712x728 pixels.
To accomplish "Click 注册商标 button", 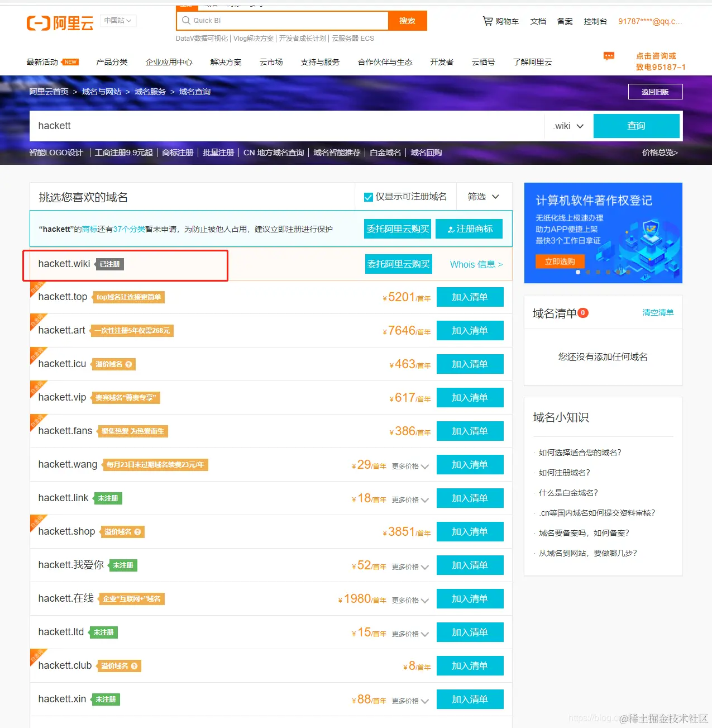I will [469, 229].
